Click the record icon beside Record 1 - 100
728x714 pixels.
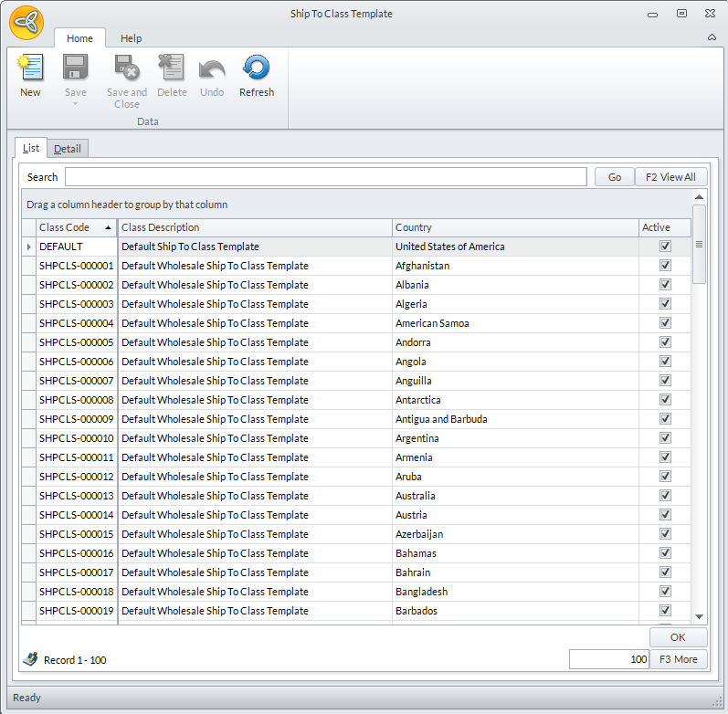[x=30, y=659]
